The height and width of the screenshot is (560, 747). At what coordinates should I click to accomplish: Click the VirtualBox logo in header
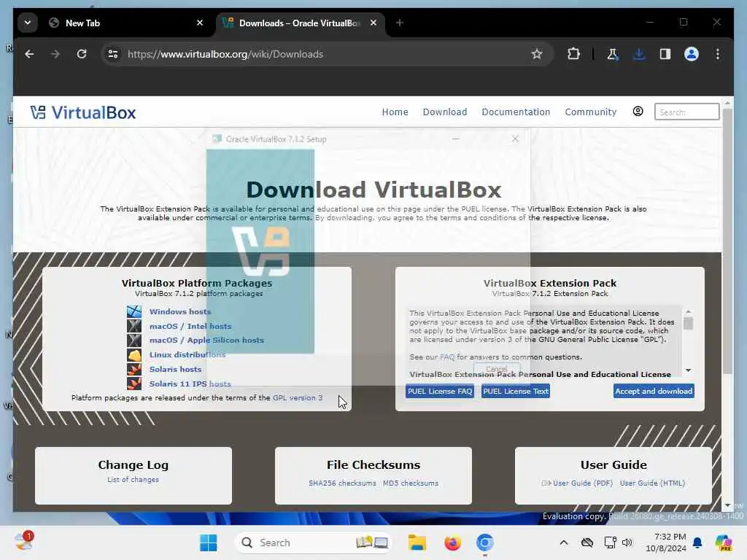(83, 112)
